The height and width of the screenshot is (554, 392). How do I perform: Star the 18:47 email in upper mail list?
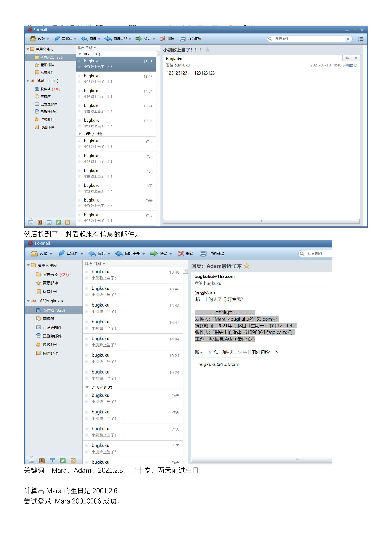(x=79, y=81)
